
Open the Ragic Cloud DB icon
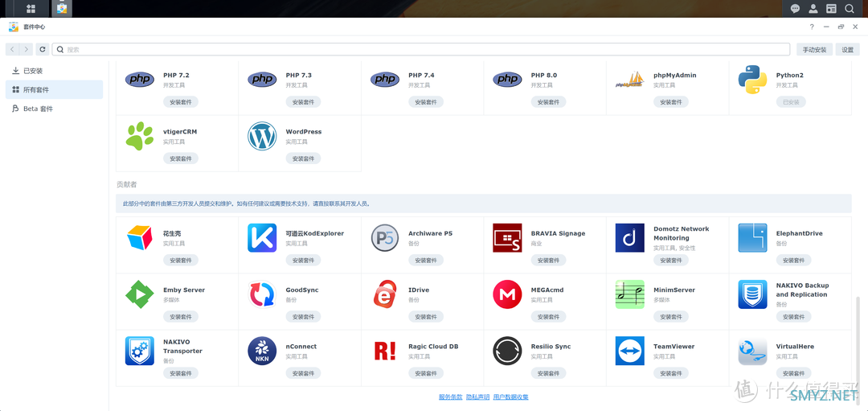[385, 351]
